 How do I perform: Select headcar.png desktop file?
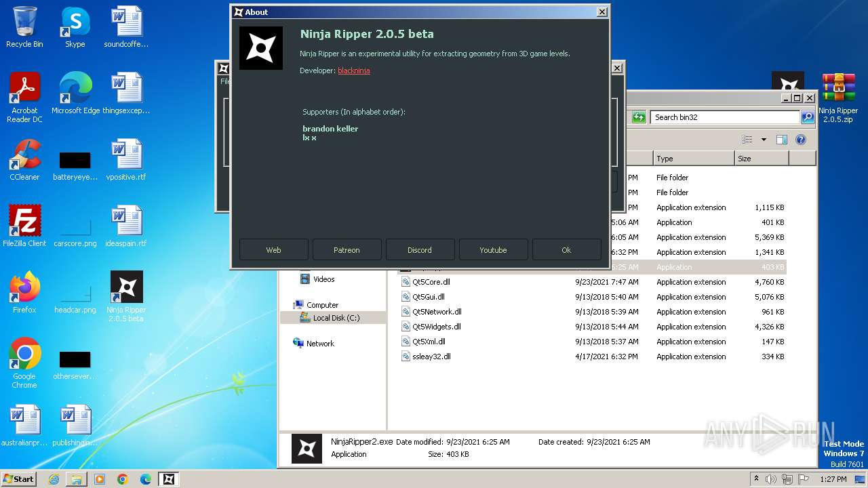[75, 298]
